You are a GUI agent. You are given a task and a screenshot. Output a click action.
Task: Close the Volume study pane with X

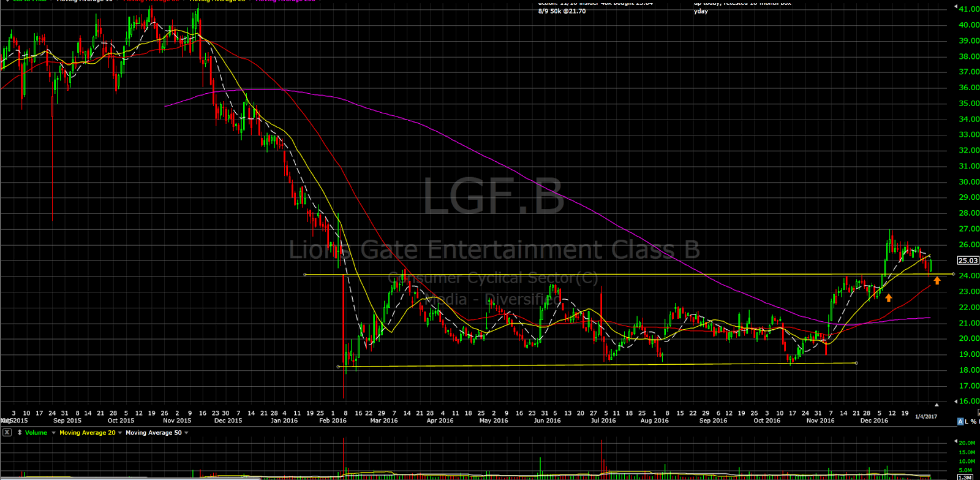click(x=7, y=432)
